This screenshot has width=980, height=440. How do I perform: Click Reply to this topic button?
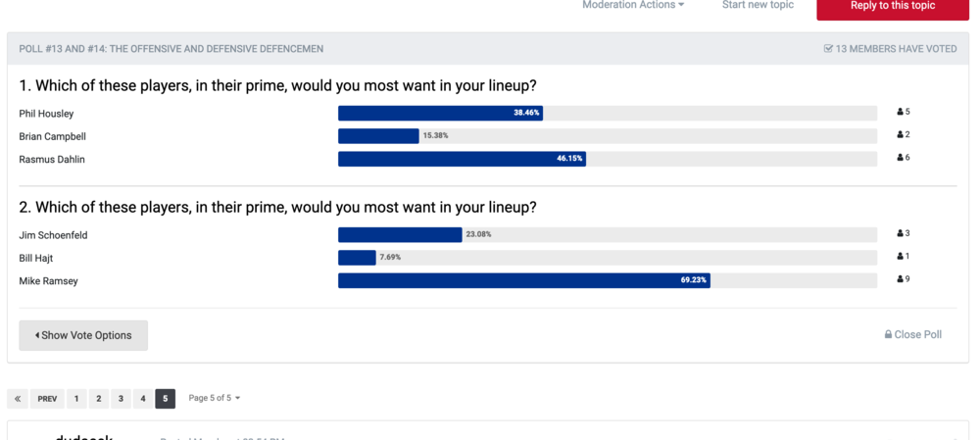[893, 6]
